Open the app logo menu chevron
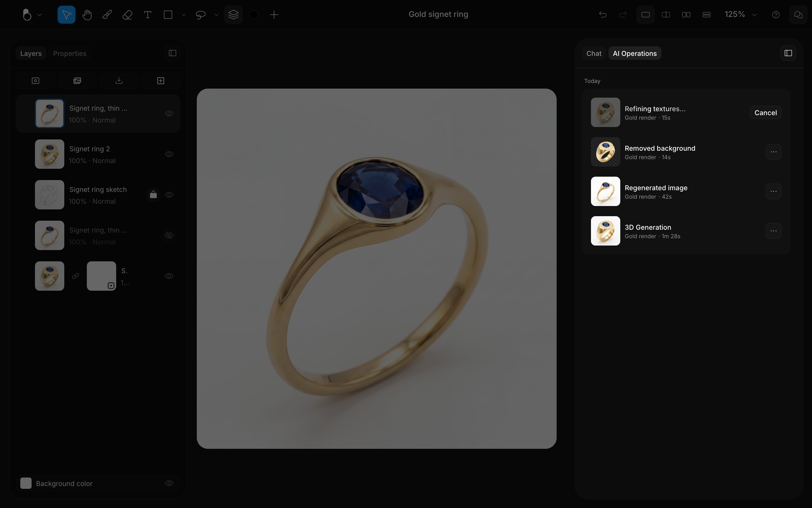 [39, 15]
